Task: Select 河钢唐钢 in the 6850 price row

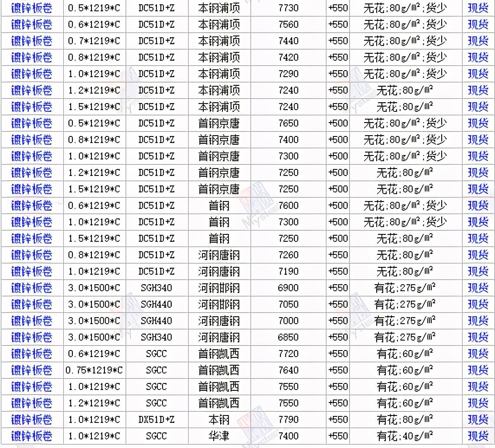Action: (219, 337)
